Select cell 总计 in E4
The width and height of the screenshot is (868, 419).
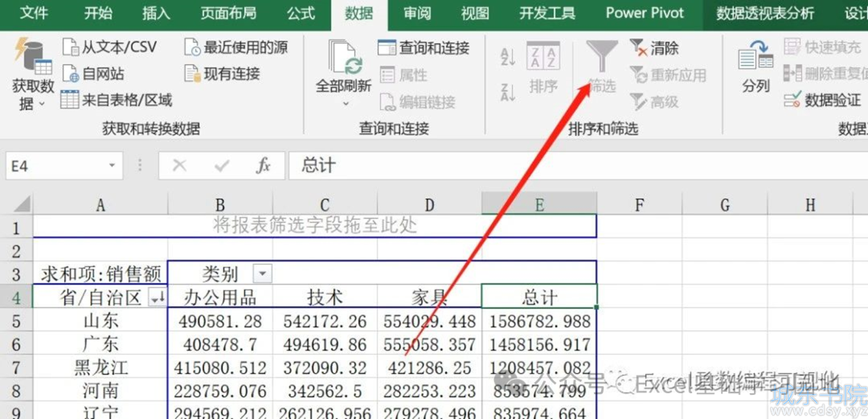click(539, 297)
